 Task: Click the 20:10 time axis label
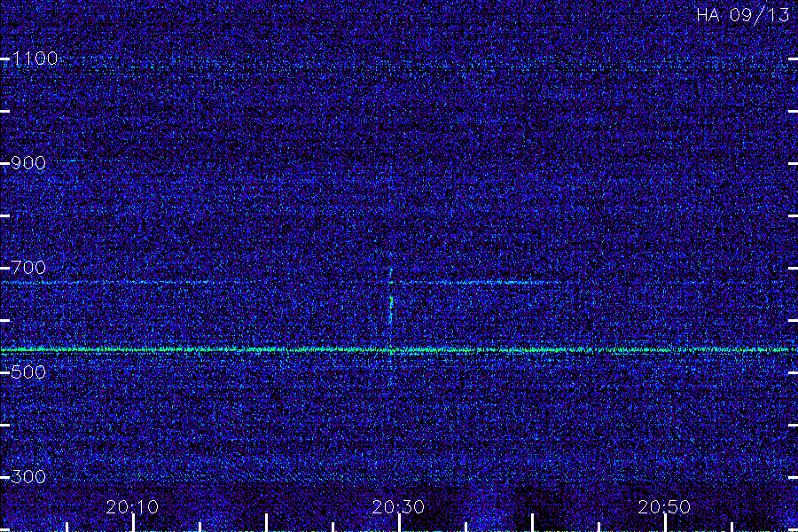(x=132, y=507)
